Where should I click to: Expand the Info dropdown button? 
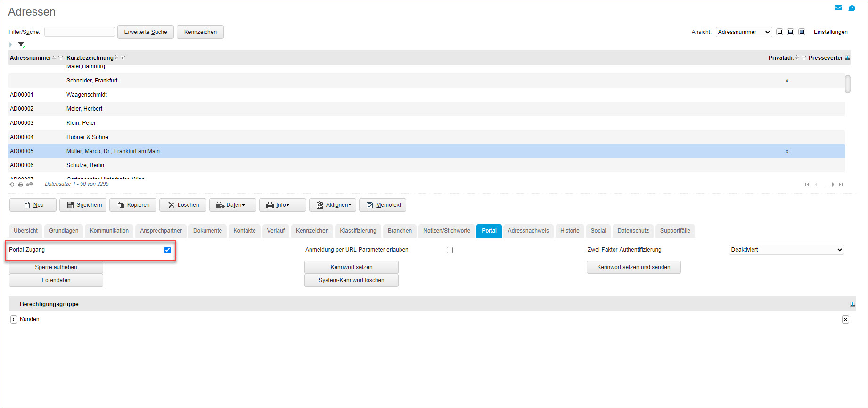(283, 205)
